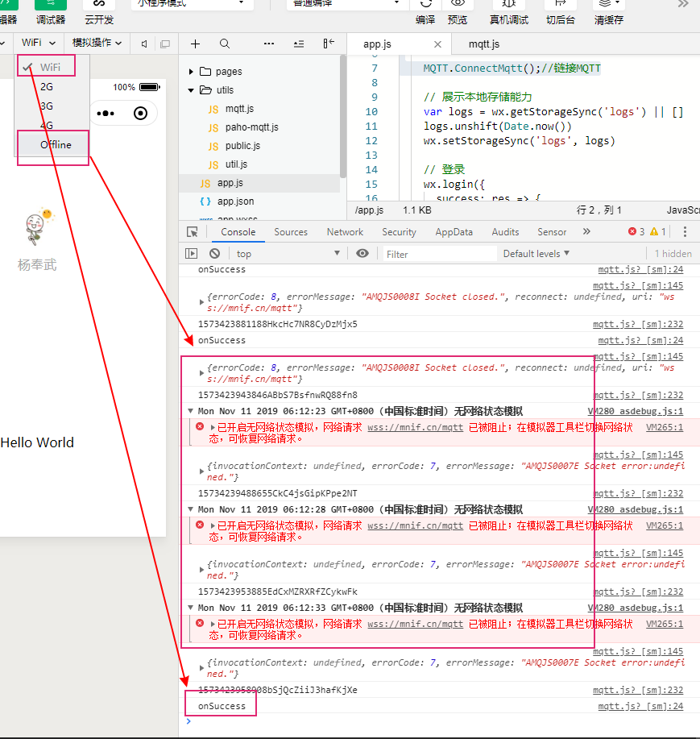Screen dimensions: 700x739
Task: Toggle the console sidebar panel icon
Action: point(191,254)
